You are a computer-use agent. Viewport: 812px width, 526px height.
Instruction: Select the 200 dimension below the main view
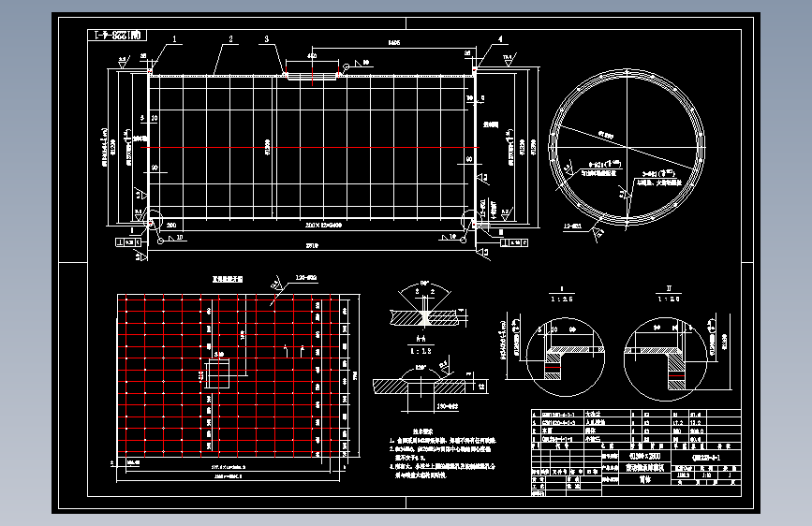click(171, 226)
